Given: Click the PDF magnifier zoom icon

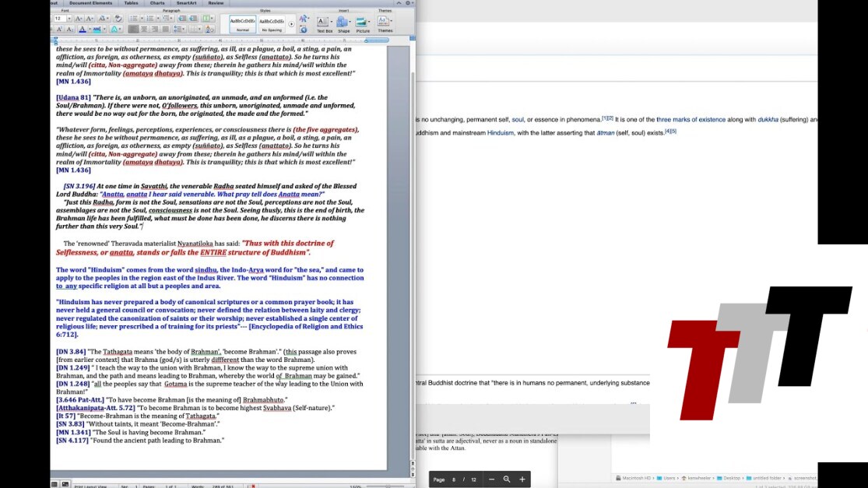Looking at the screenshot, I should click(507, 479).
